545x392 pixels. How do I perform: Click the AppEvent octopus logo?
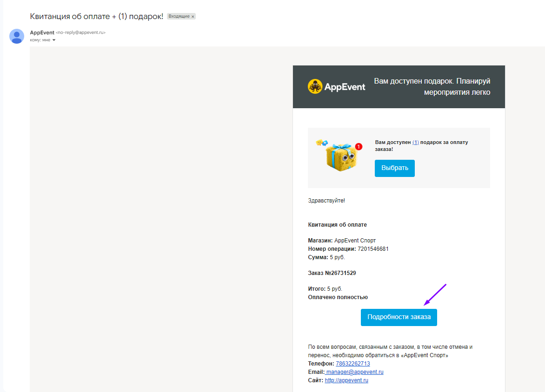tap(315, 87)
